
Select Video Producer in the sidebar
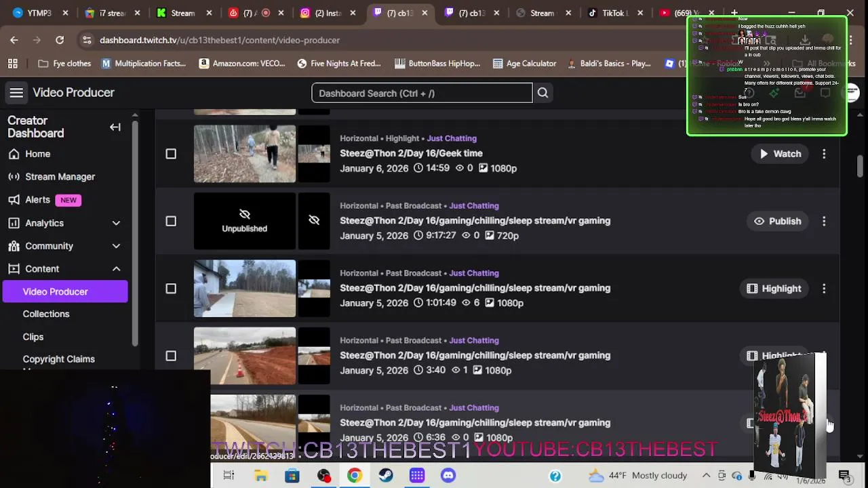(x=65, y=291)
